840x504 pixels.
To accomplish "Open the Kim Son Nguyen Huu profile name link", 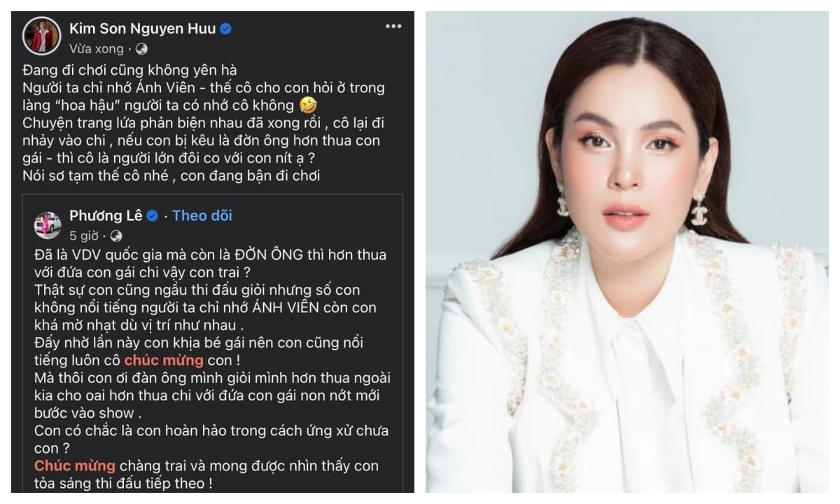I will coord(143,28).
